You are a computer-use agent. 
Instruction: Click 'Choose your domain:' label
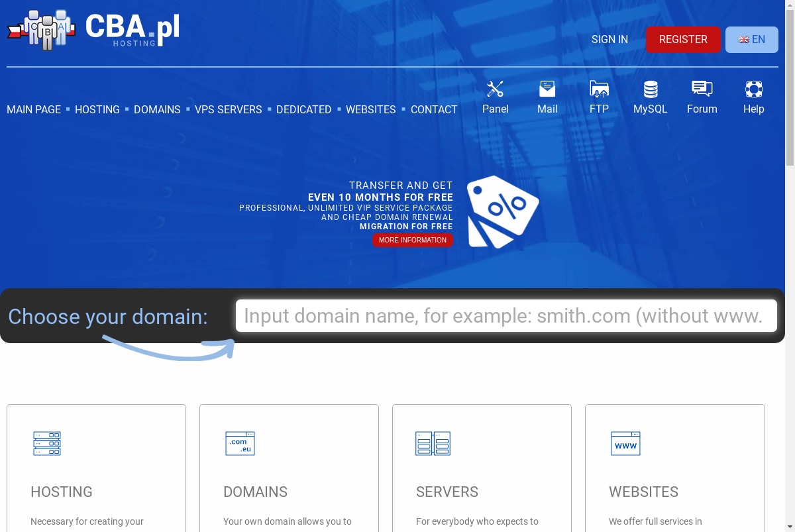click(108, 317)
